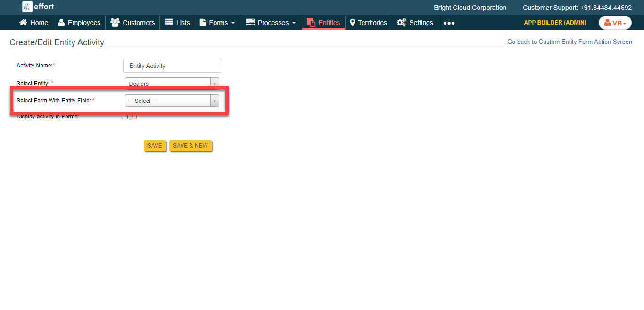Show more options via three-dots icon
This screenshot has height=310, width=644.
click(x=449, y=23)
